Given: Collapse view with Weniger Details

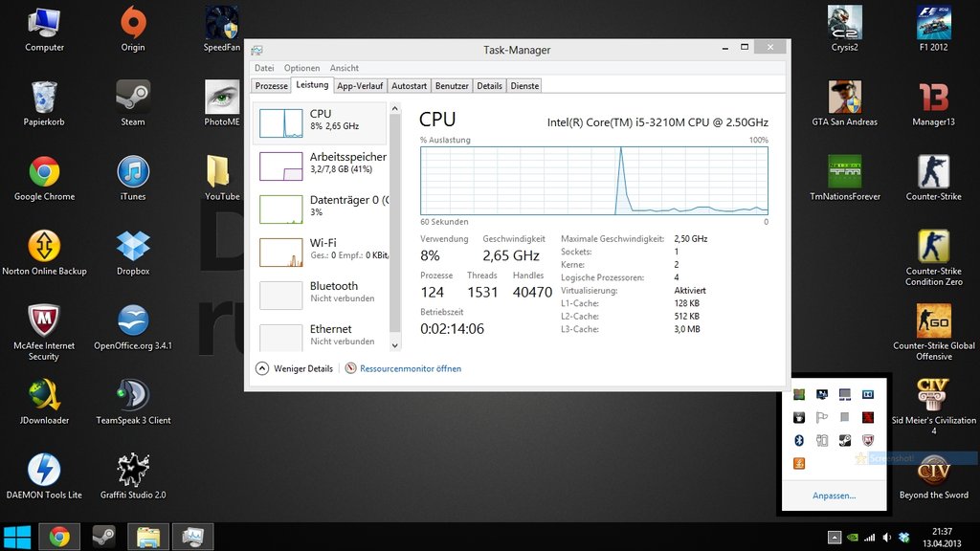Looking at the screenshot, I should pyautogui.click(x=295, y=368).
